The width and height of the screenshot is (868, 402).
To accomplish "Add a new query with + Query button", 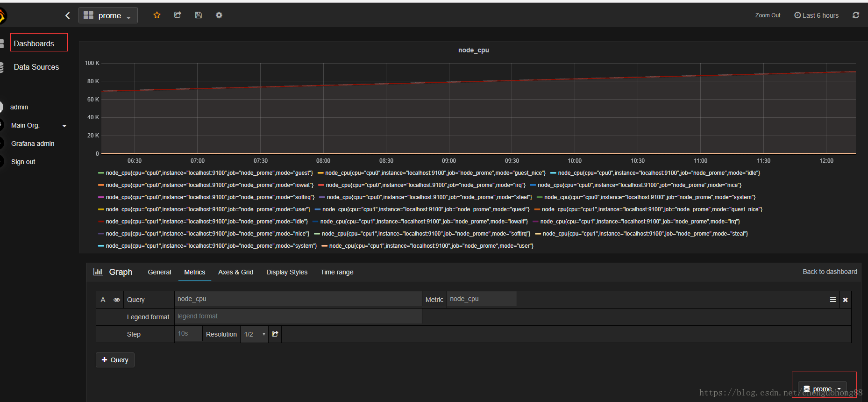I will pos(115,360).
